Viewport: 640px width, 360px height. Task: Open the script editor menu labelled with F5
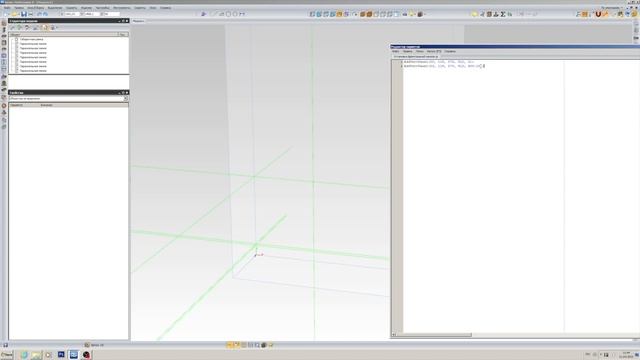(434, 51)
